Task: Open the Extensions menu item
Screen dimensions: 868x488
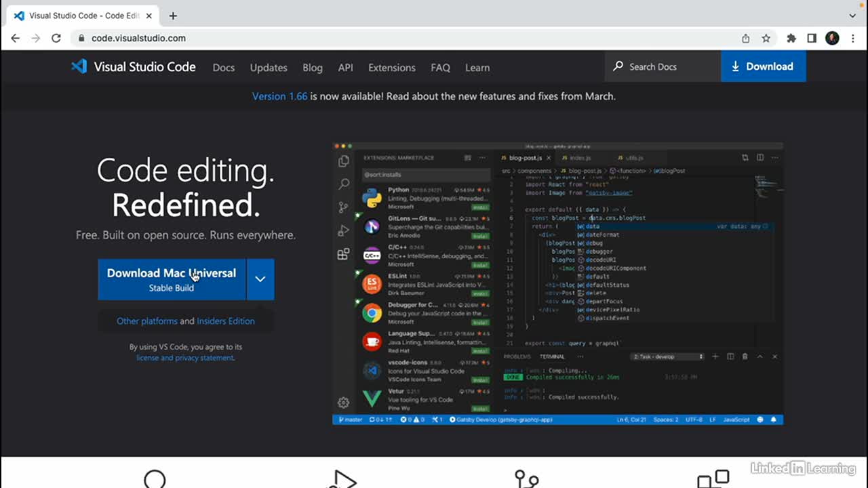Action: point(392,68)
